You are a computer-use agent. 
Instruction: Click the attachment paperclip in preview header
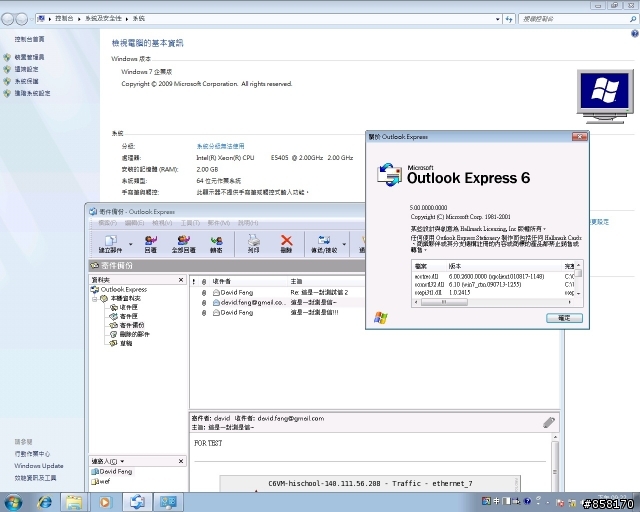click(x=549, y=423)
